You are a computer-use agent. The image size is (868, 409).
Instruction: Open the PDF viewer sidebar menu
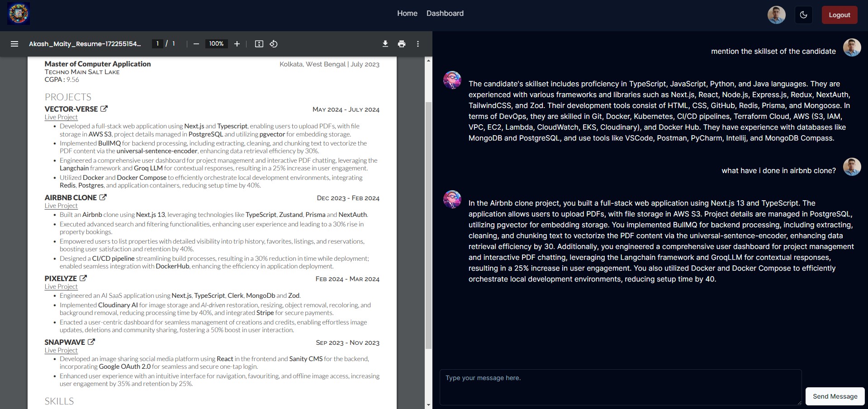(x=14, y=44)
